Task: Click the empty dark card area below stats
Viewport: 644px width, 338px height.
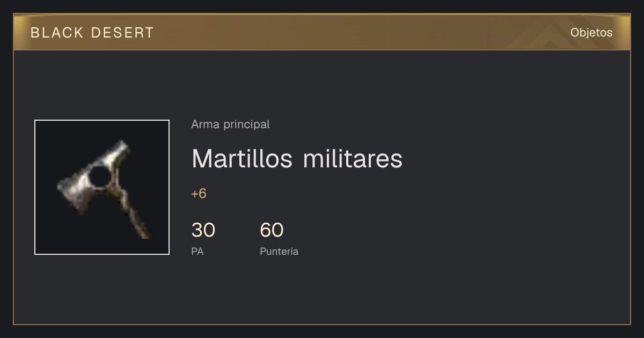Action: (322, 292)
